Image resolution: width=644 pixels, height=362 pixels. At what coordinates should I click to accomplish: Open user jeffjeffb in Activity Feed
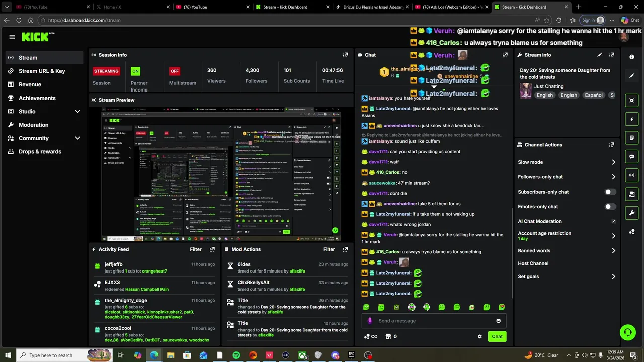(x=113, y=264)
